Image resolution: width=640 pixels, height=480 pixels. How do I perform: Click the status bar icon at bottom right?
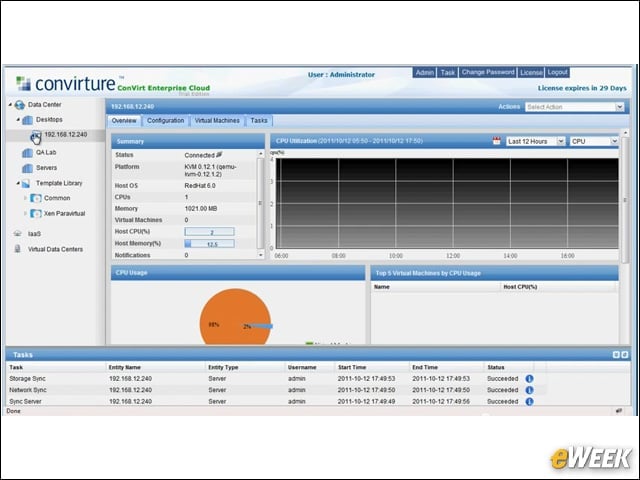pos(619,411)
